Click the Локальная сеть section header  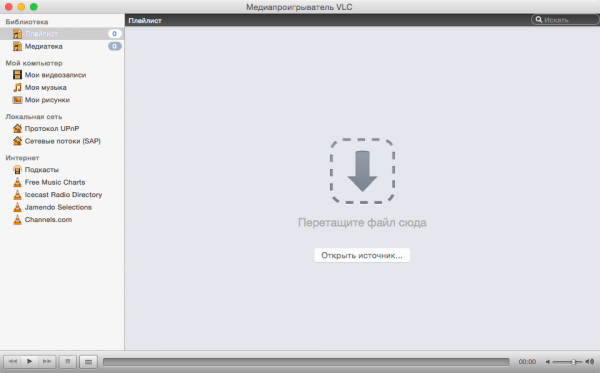[34, 116]
